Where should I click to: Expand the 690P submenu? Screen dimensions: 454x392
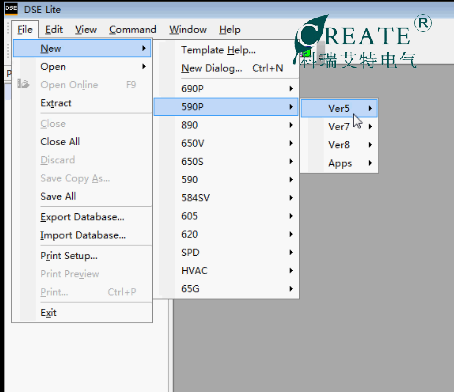pos(226,89)
